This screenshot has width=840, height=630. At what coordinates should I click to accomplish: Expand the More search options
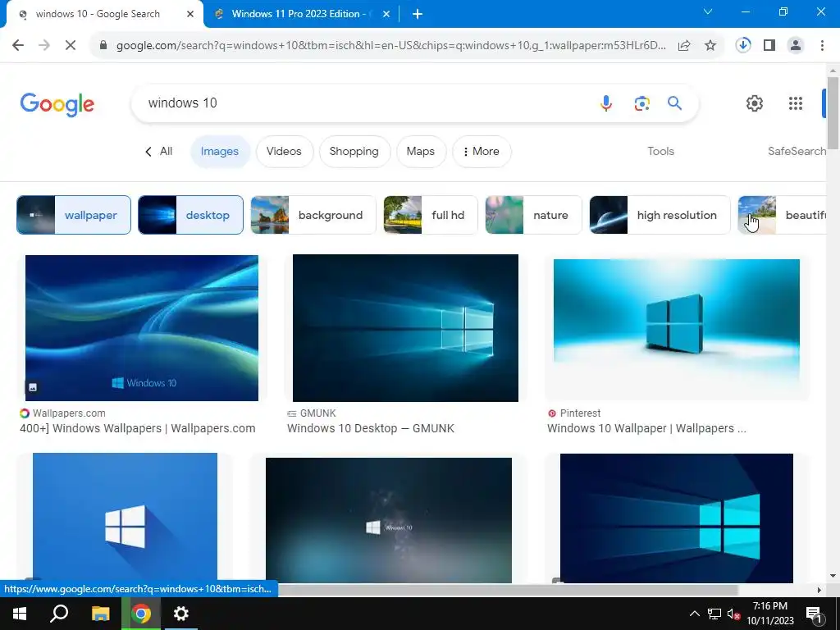tap(481, 152)
